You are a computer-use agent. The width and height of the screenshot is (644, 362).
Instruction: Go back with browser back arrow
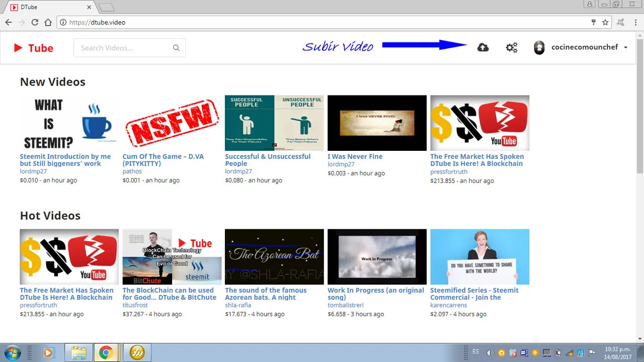coord(9,22)
